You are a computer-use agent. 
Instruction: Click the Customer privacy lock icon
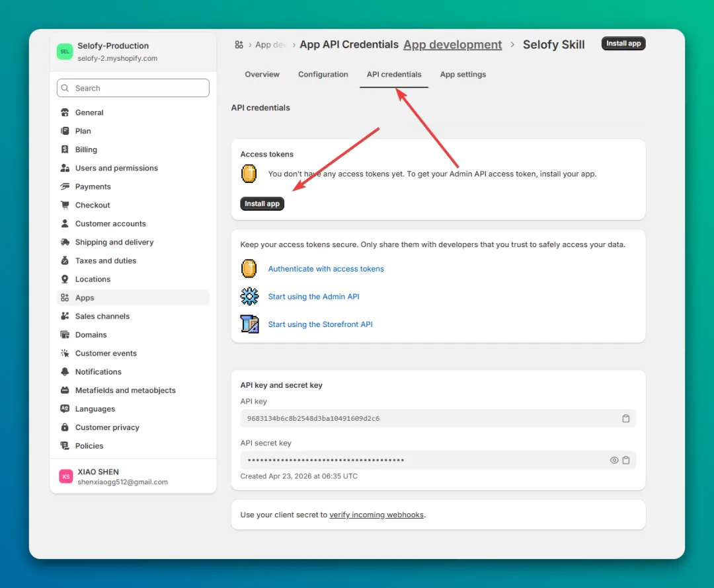pos(65,427)
